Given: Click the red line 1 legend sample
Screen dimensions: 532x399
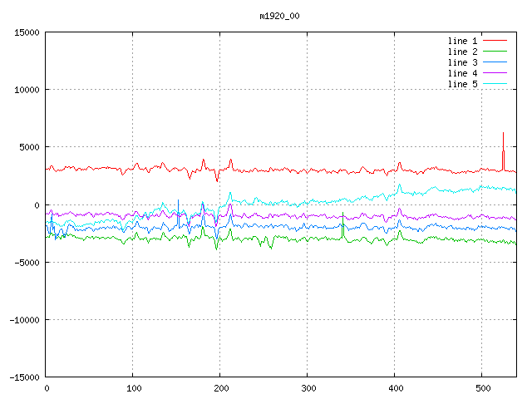Looking at the screenshot, I should [495, 41].
